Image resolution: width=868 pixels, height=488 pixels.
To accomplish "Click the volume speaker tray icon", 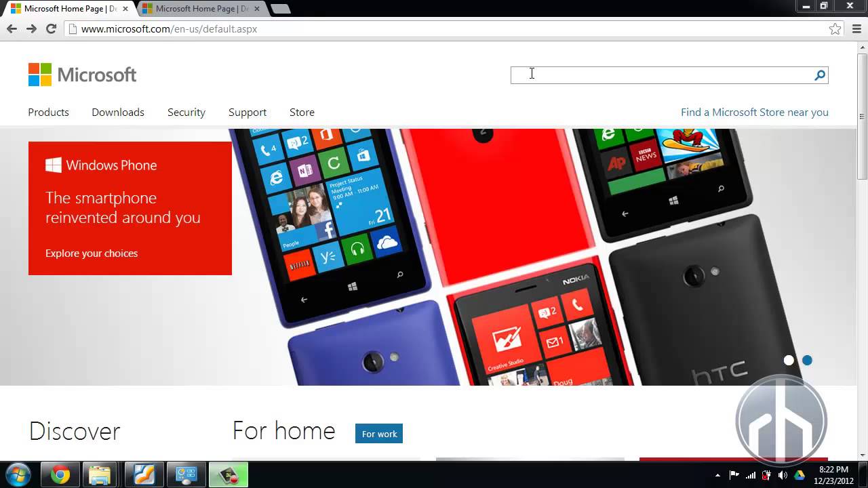I will coord(783,475).
